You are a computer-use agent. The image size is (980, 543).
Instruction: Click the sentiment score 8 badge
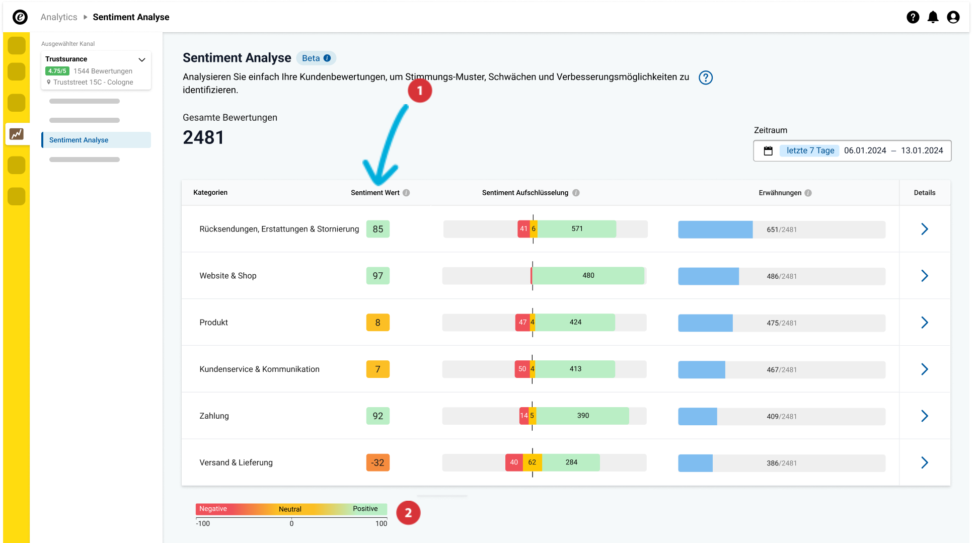click(x=378, y=323)
